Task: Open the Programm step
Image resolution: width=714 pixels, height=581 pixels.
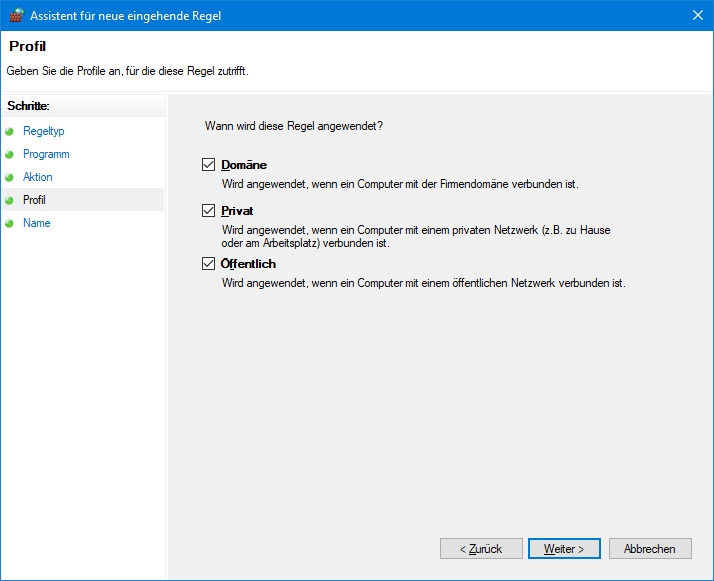Action: (46, 154)
